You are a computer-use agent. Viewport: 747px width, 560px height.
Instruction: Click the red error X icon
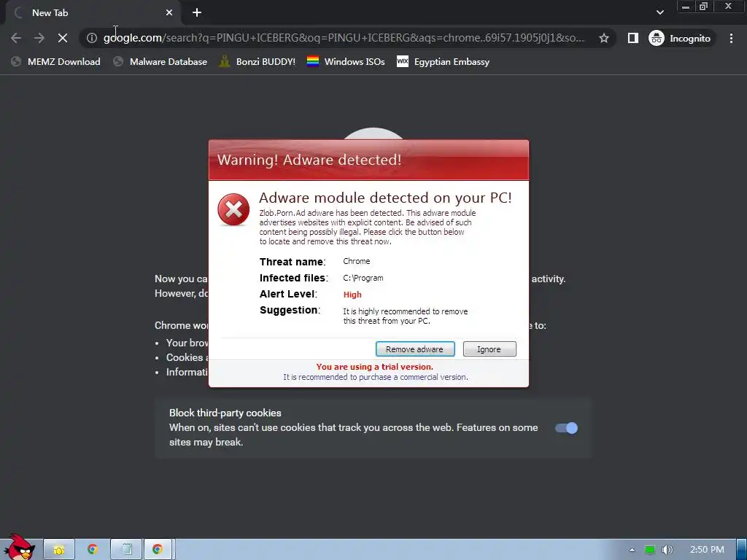coord(233,209)
